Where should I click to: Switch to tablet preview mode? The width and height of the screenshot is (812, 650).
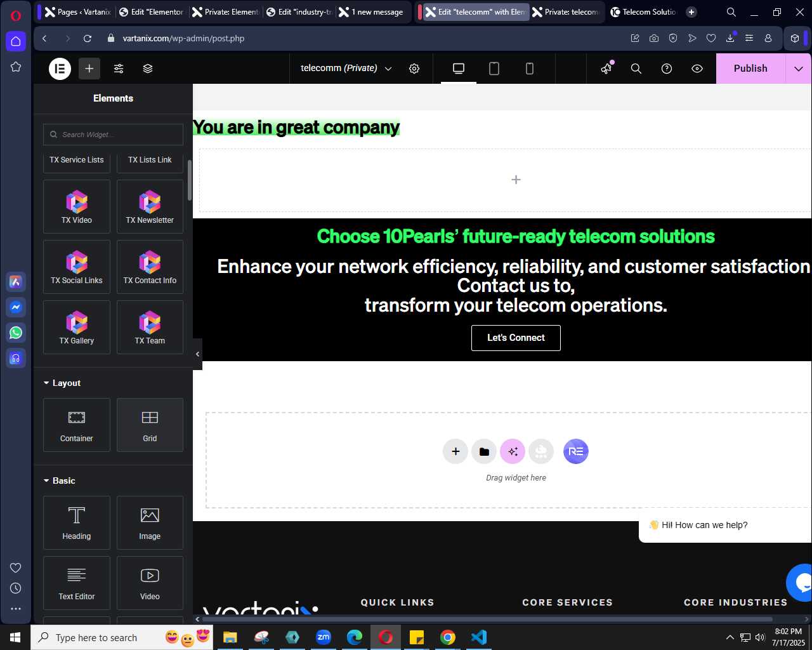click(494, 69)
